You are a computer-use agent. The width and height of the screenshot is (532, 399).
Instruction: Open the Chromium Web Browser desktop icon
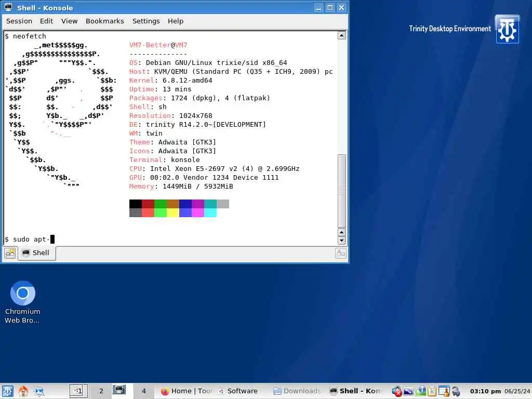[22, 302]
